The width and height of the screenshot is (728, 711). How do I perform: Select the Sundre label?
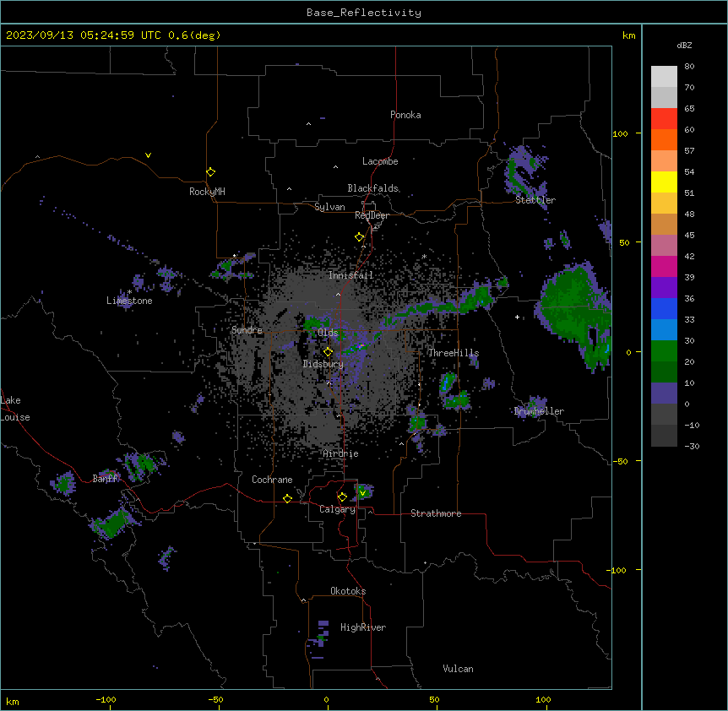click(247, 330)
